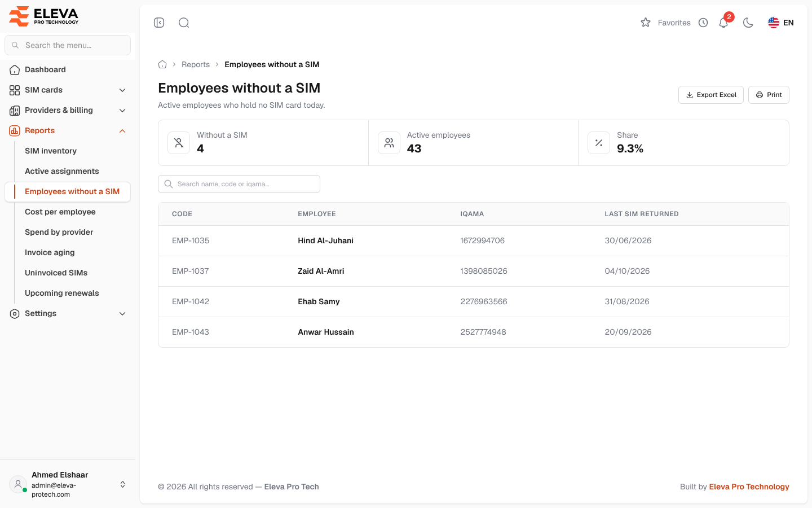Click the Export Excel button
This screenshot has width=812, height=508.
711,95
